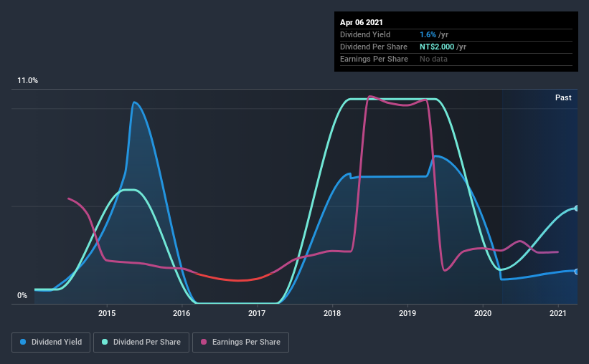Click the blue Dividend Yield legend dot

(23, 342)
